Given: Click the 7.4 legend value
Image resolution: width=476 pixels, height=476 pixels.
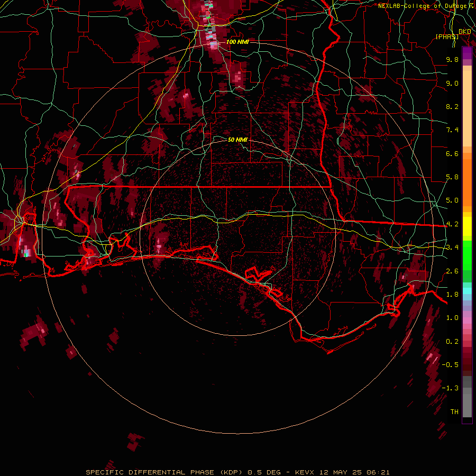Looking at the screenshot, I should click(x=452, y=130).
